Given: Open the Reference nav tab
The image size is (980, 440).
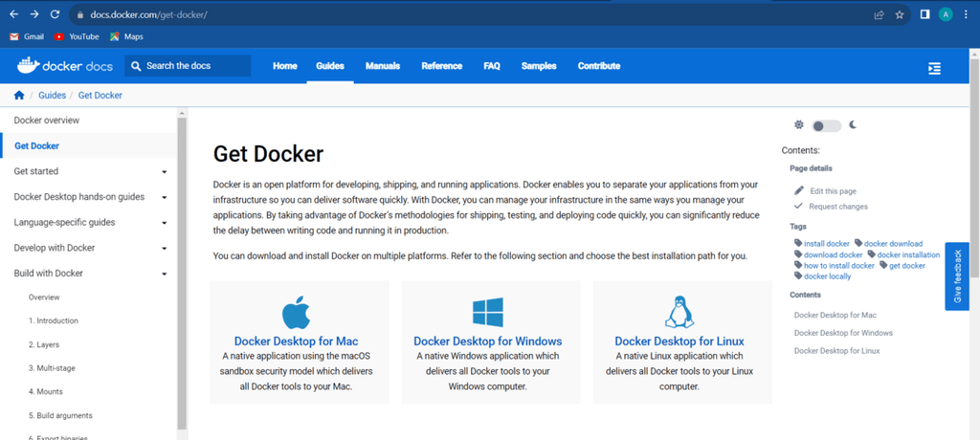Looking at the screenshot, I should click(x=442, y=66).
